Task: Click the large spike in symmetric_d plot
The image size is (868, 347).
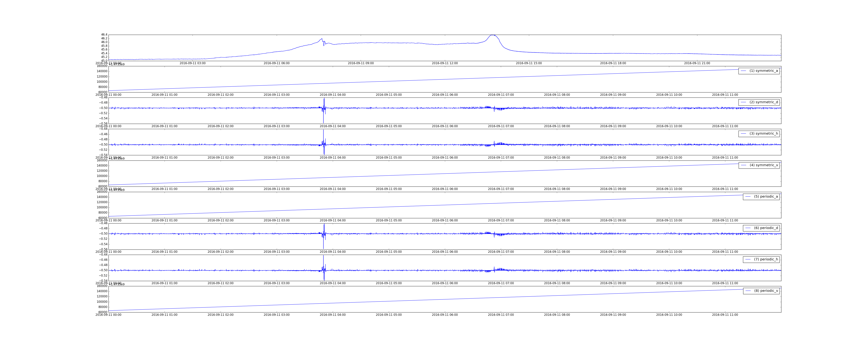Action: (x=324, y=101)
